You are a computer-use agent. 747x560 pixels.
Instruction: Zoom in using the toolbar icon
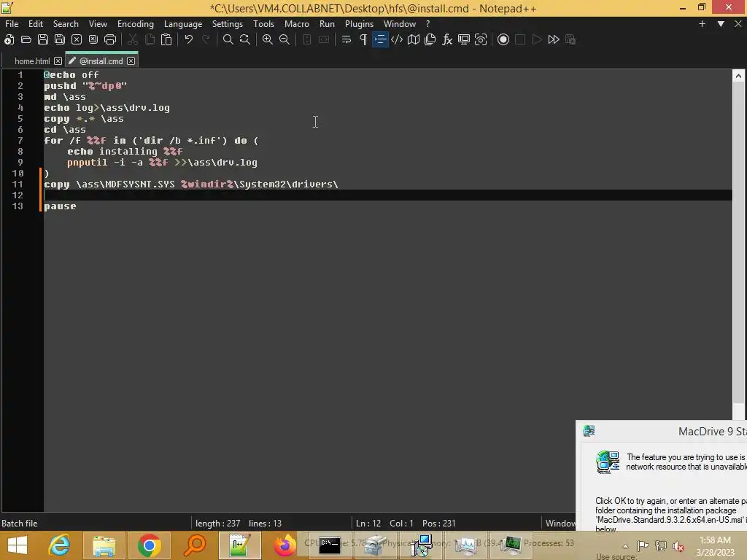pyautogui.click(x=268, y=39)
